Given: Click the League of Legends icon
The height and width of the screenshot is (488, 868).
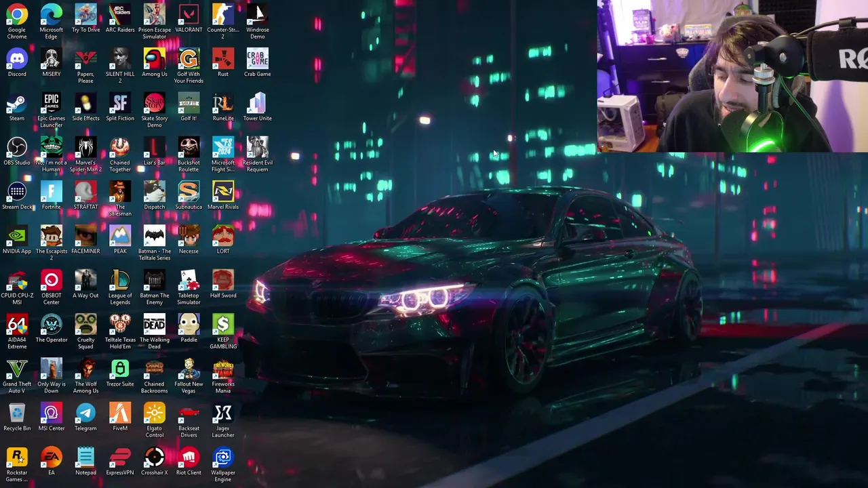Looking at the screenshot, I should tap(120, 280).
